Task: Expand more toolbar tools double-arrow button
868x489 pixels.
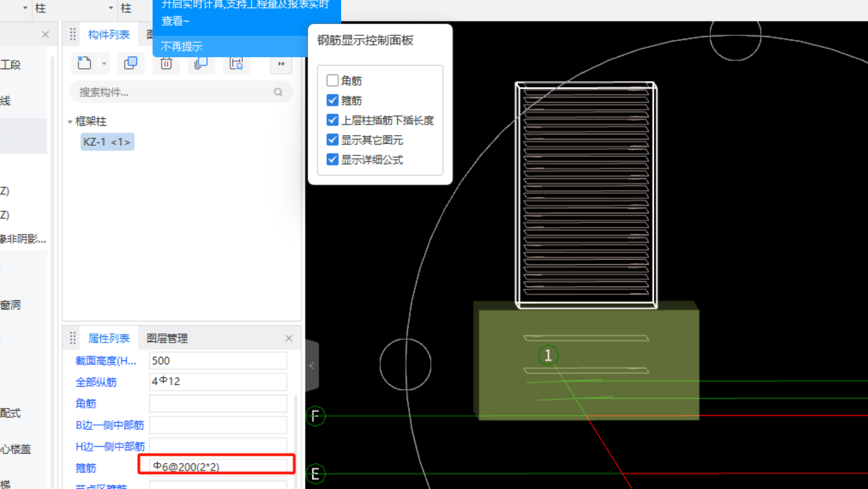Action: [x=281, y=63]
